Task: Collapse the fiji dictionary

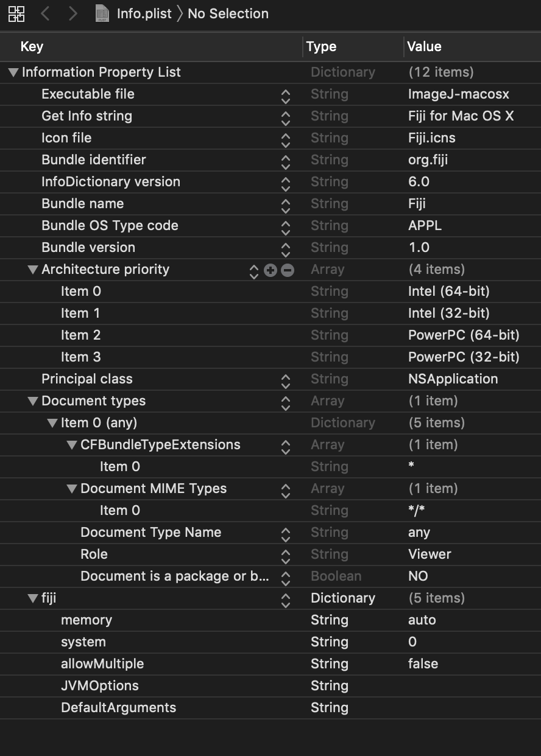Action: [33, 598]
